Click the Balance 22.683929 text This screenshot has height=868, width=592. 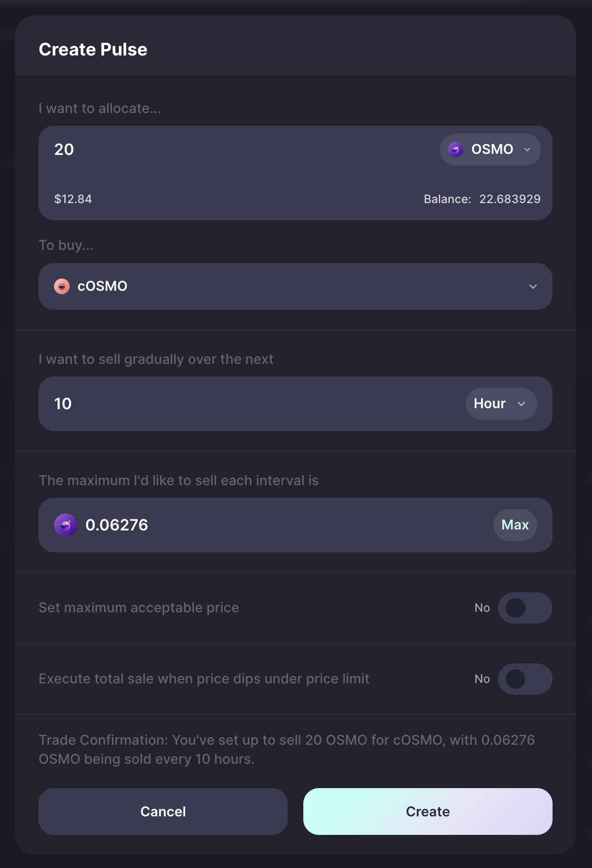[482, 199]
